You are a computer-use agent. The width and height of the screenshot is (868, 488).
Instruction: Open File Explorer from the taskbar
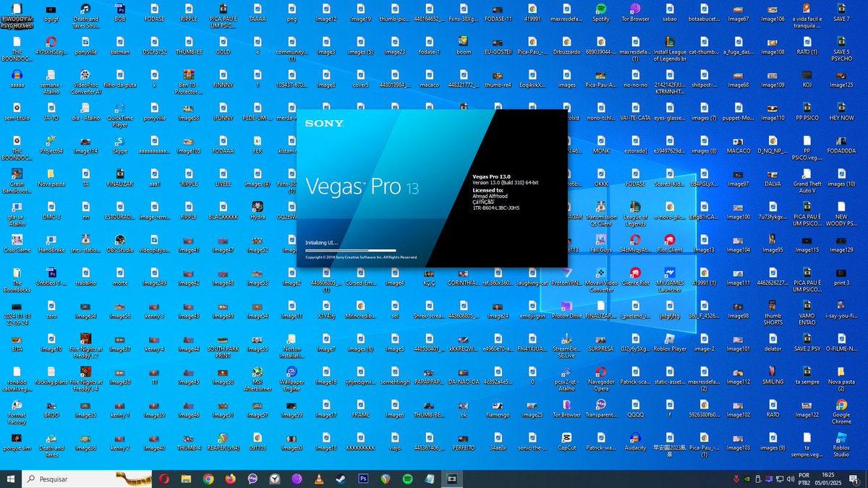pyautogui.click(x=186, y=479)
